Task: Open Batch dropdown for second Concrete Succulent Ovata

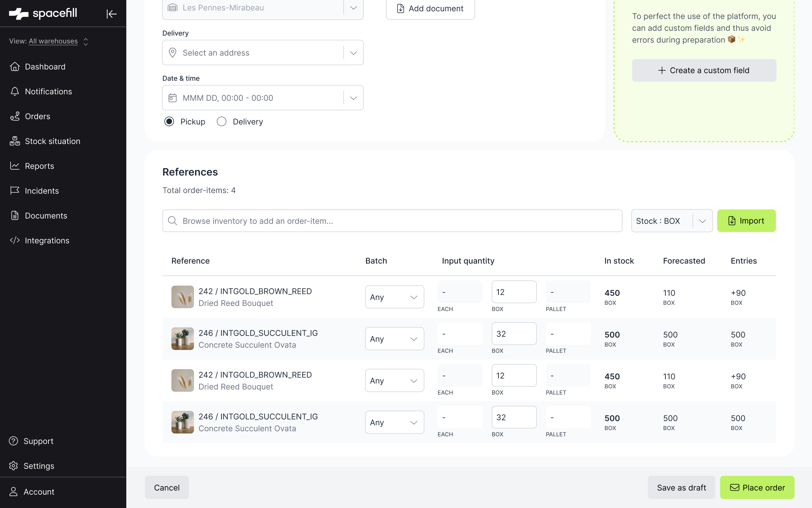Action: pos(395,423)
